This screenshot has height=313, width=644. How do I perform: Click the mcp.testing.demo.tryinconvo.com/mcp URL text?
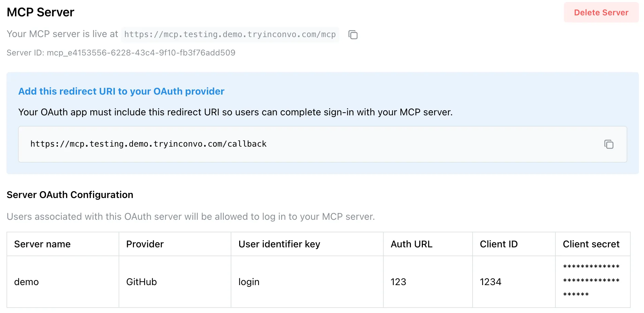point(230,34)
